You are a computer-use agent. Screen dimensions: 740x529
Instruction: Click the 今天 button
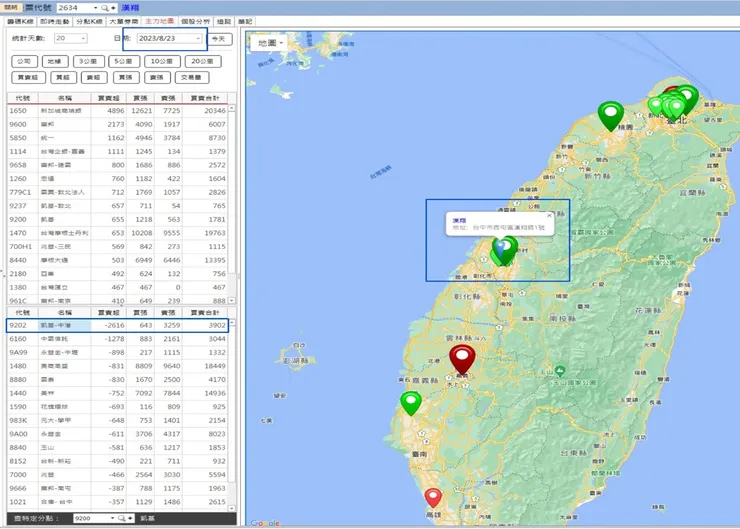pyautogui.click(x=221, y=39)
